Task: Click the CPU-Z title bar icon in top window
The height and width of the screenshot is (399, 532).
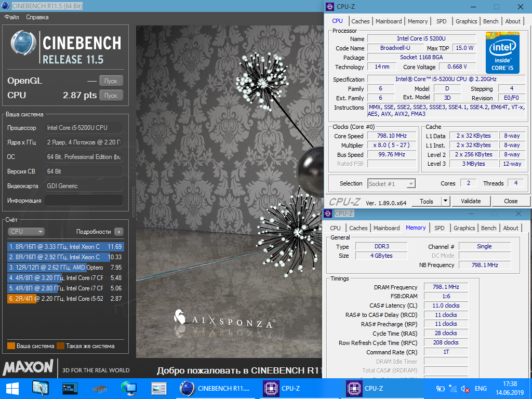Action: tap(330, 6)
